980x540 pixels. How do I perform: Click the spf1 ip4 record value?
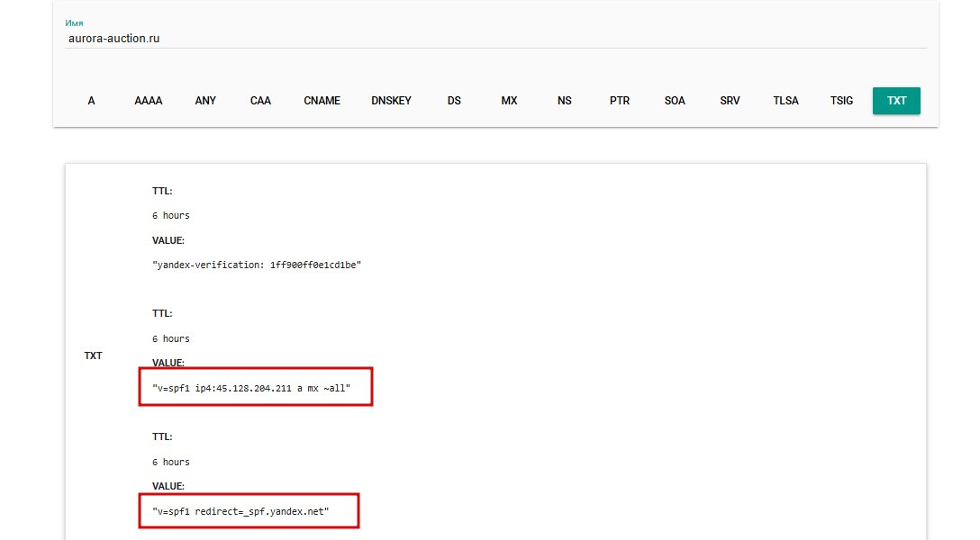(x=251, y=388)
